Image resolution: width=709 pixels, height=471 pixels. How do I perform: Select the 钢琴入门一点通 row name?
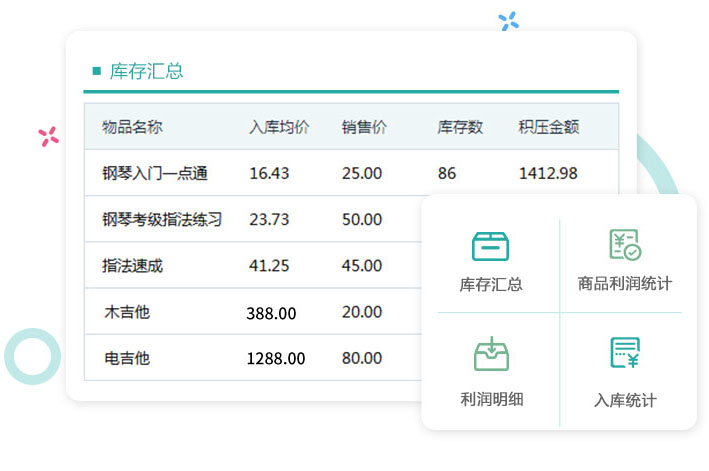tap(155, 173)
